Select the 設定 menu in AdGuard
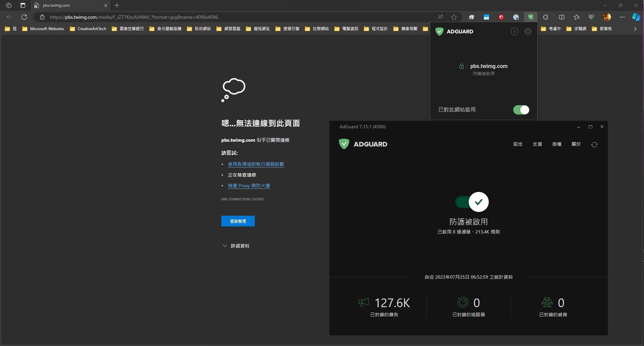The height and width of the screenshot is (346, 644). [x=518, y=144]
